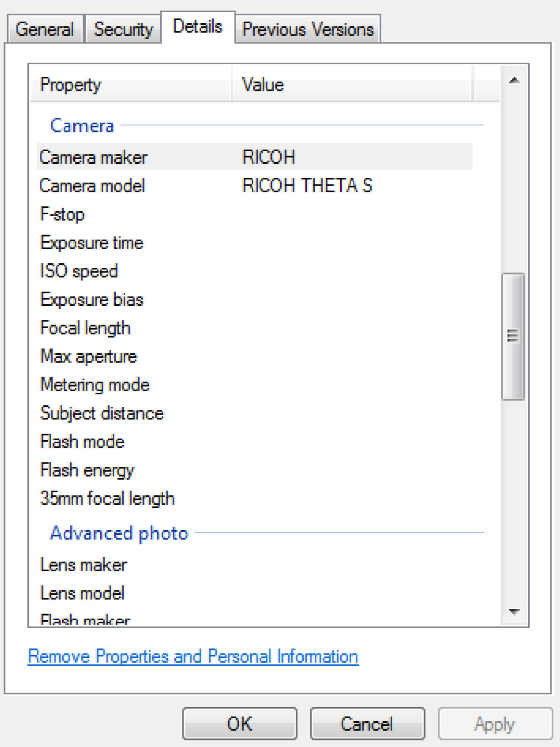Click Remove Properties and Personal Information link

click(x=193, y=656)
